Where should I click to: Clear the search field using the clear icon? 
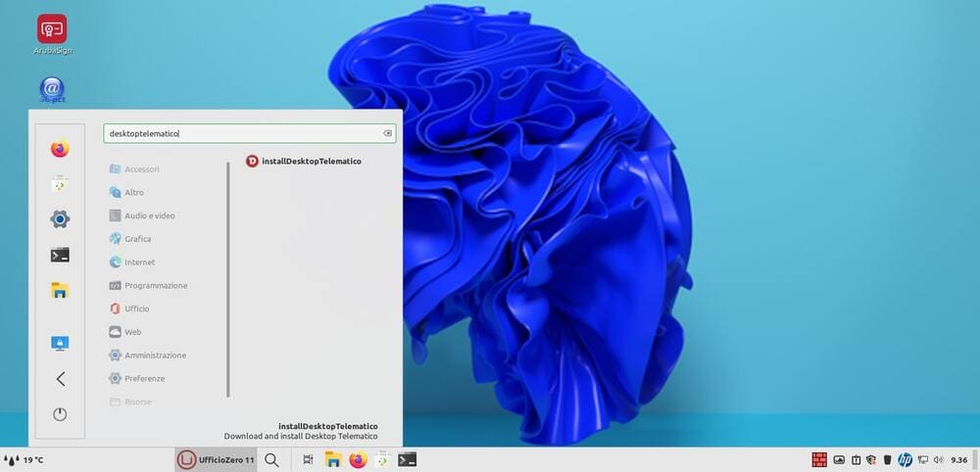[387, 133]
